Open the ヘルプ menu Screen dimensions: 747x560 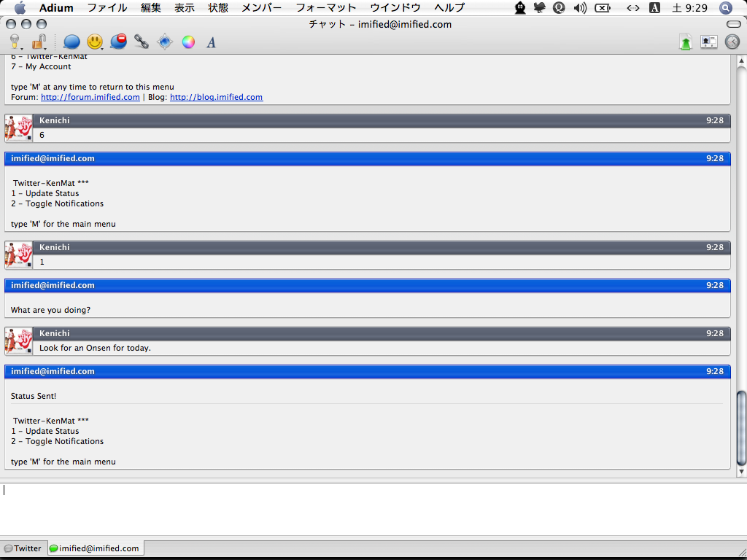click(449, 7)
